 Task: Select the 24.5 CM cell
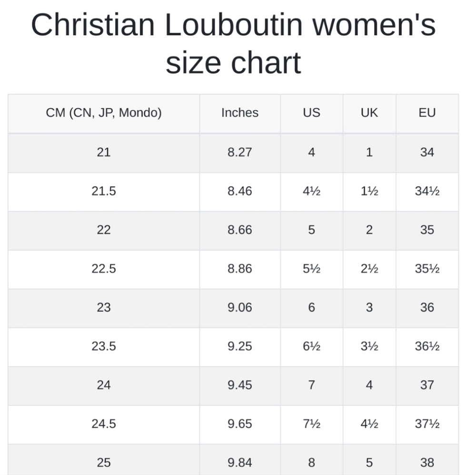(x=104, y=424)
